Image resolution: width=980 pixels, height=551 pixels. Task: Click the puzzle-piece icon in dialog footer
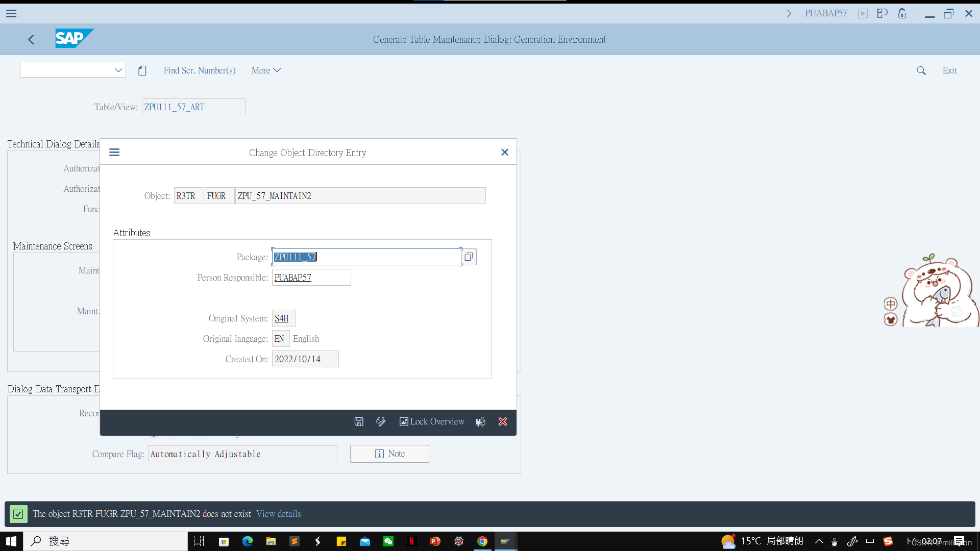(480, 421)
